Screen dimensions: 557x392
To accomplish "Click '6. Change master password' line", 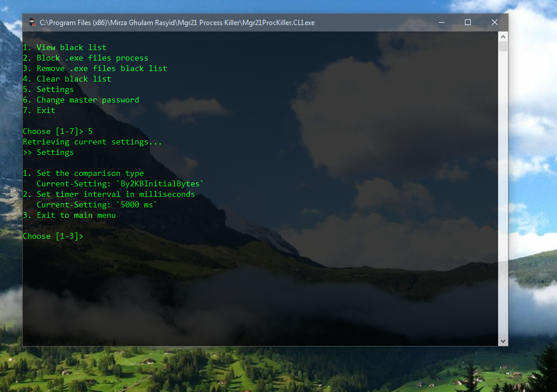I will click(81, 100).
